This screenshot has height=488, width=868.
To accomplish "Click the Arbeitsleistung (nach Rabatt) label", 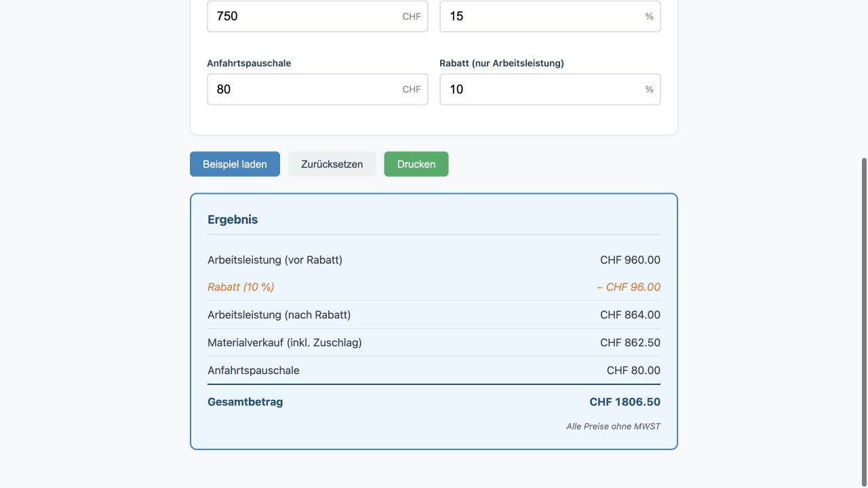I will tap(279, 315).
